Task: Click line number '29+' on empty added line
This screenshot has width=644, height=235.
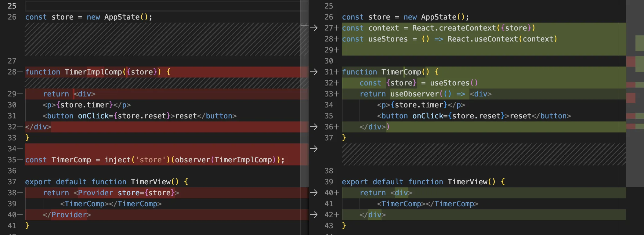Action: [332, 50]
